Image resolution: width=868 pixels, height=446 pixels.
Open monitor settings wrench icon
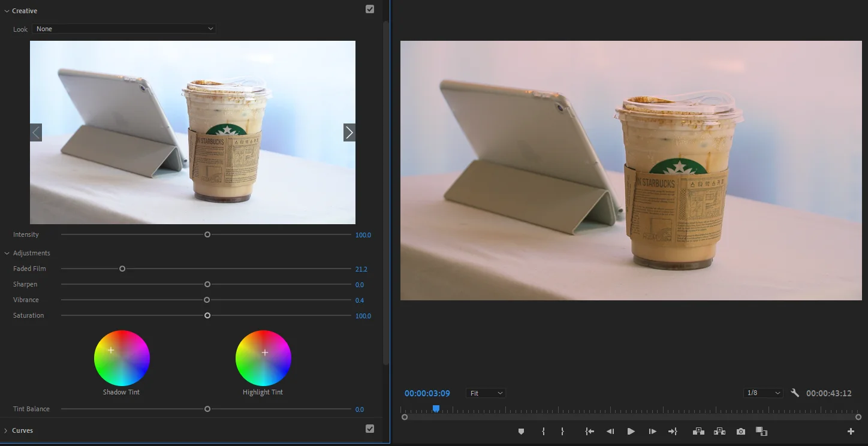795,393
